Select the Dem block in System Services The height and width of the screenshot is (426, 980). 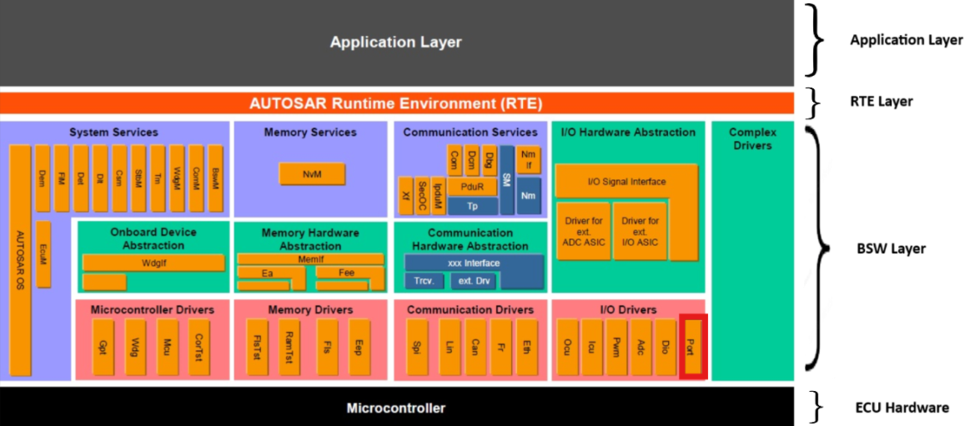[x=42, y=178]
